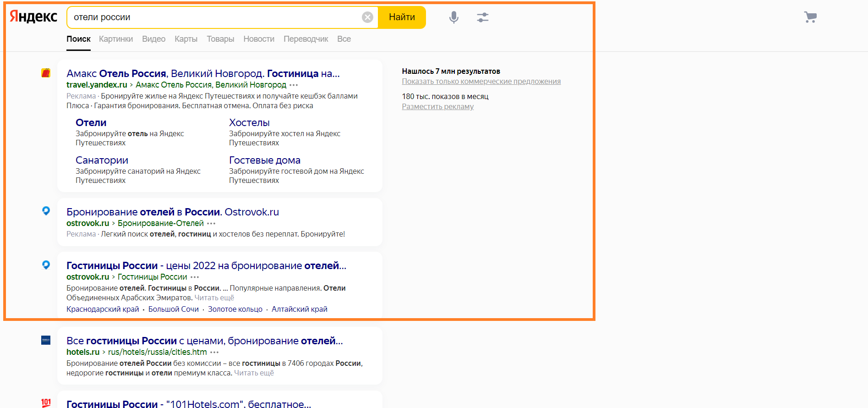Click the Найти search button
This screenshot has width=868, height=408.
point(402,17)
